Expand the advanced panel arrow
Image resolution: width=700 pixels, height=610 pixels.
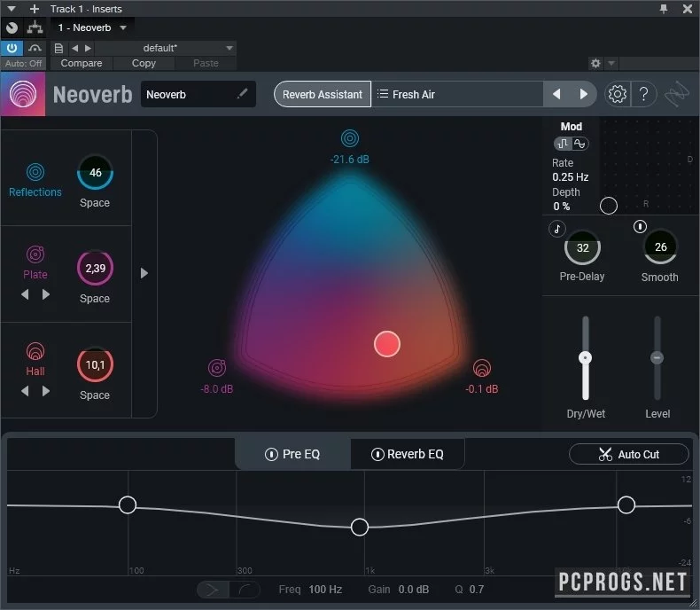pos(144,273)
